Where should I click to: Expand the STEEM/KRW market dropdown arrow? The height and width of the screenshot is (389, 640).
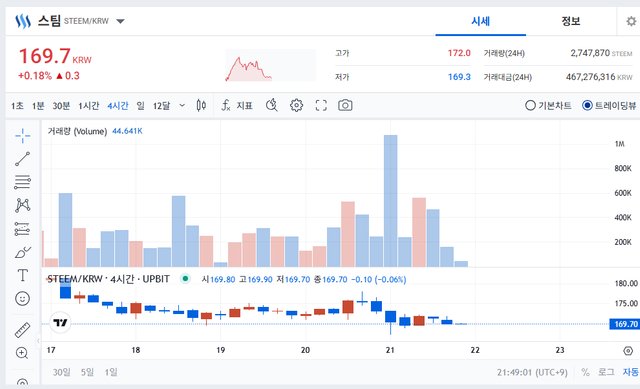tap(120, 21)
